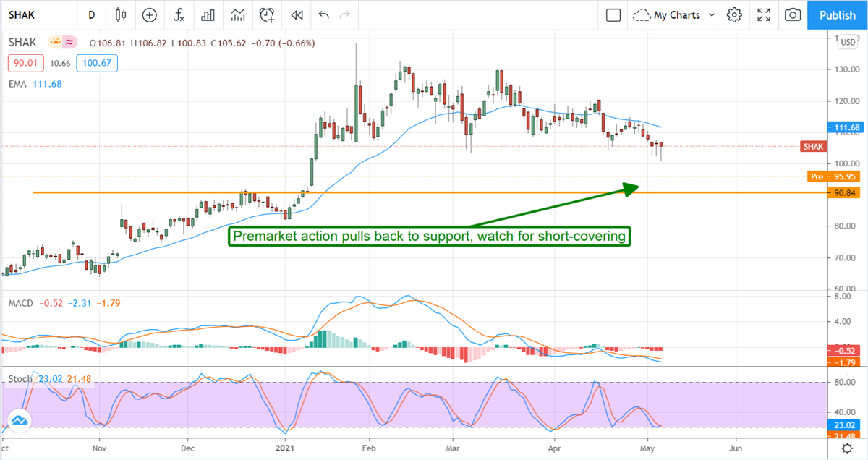Select the layout square icon
Image resolution: width=868 pixels, height=460 pixels.
[x=613, y=14]
